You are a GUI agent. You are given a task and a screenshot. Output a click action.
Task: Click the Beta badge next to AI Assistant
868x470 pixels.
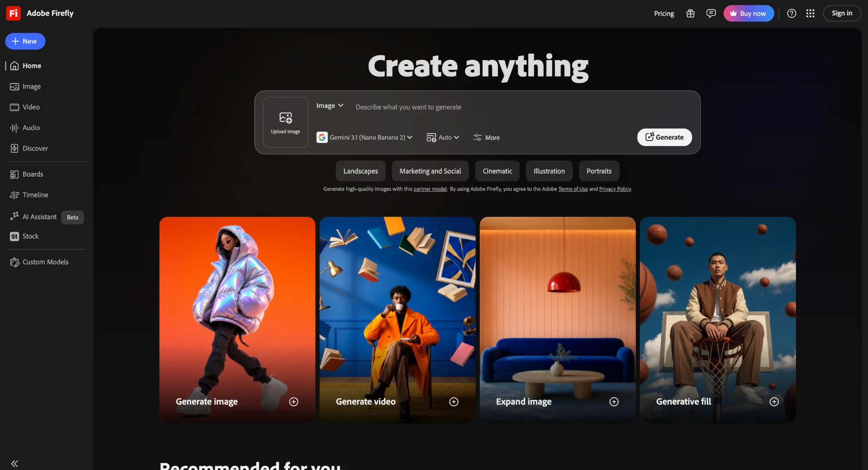coord(72,217)
